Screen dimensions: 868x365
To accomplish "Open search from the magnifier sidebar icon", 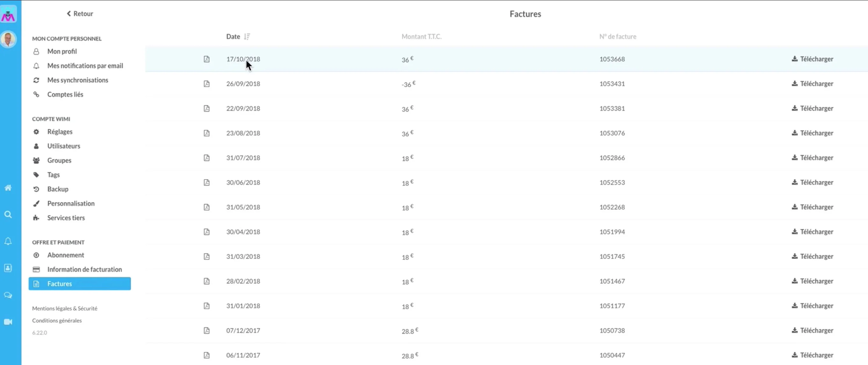I will (8, 215).
